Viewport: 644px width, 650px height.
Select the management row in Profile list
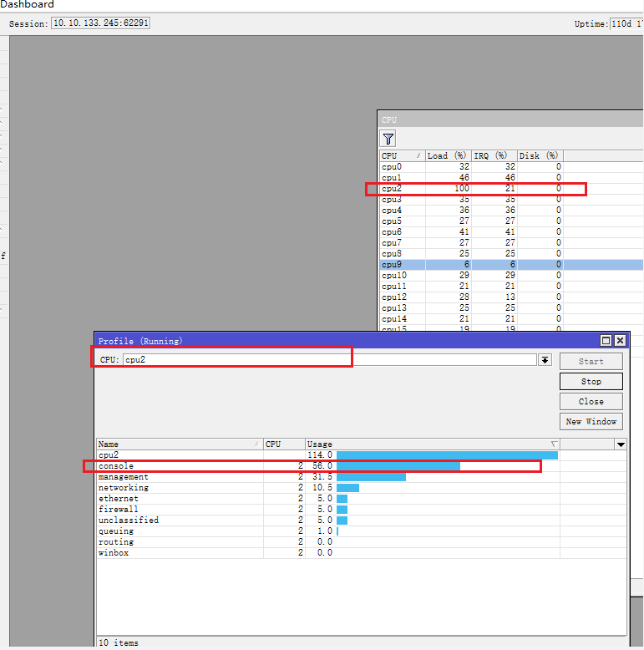click(x=362, y=477)
